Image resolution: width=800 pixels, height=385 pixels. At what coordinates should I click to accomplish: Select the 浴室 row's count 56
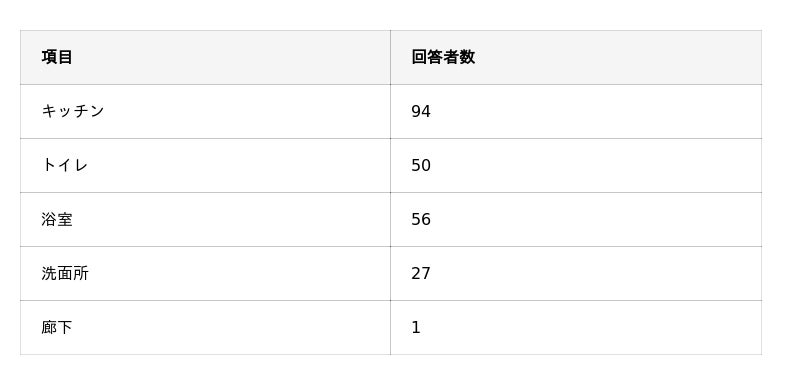(x=421, y=219)
